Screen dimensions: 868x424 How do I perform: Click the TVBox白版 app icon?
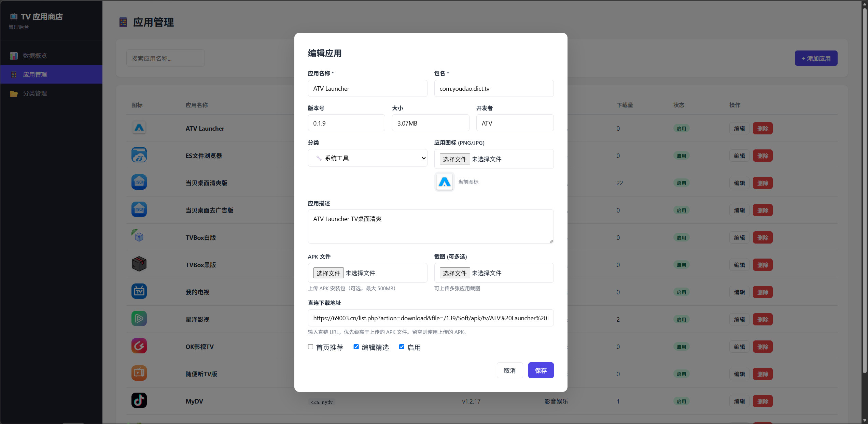click(139, 237)
